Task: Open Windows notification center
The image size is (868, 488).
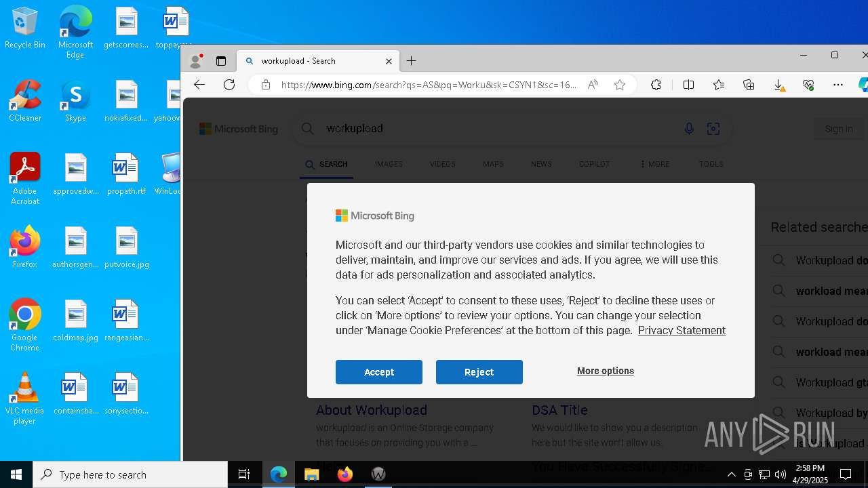Action: pyautogui.click(x=846, y=474)
